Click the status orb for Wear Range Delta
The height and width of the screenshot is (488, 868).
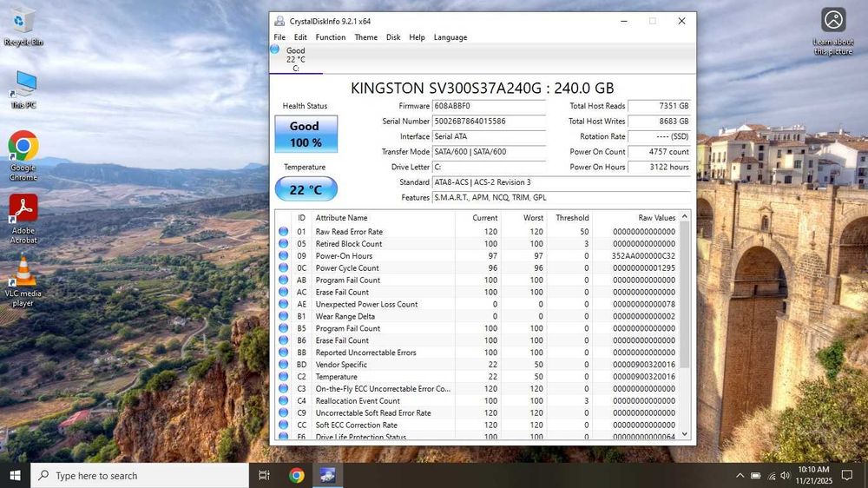coord(284,316)
